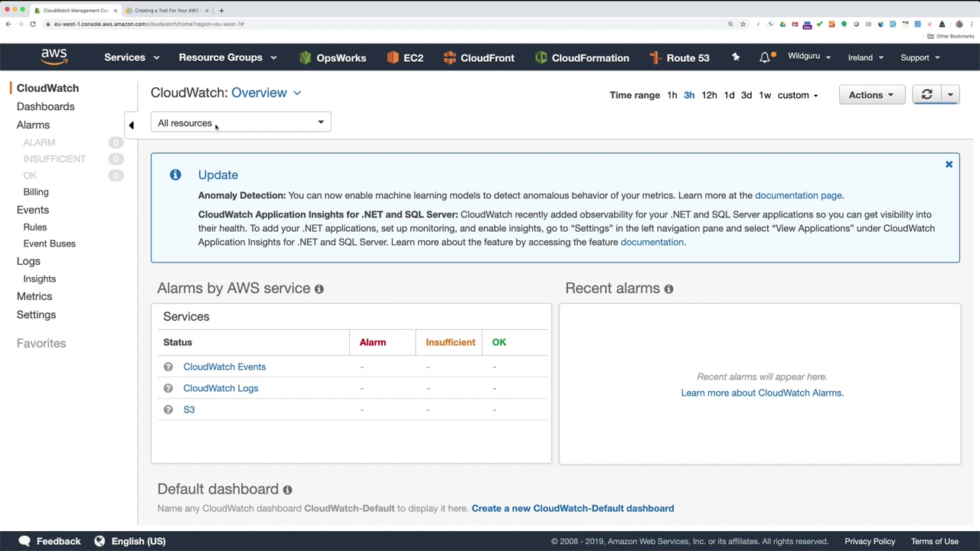Open the Wildguru account dropdown

(809, 57)
